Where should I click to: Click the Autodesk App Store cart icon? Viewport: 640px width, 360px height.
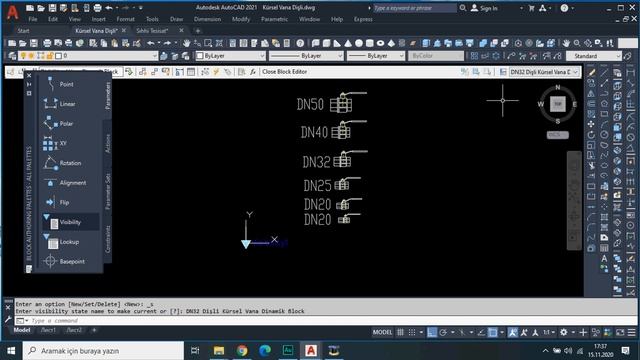pos(531,8)
